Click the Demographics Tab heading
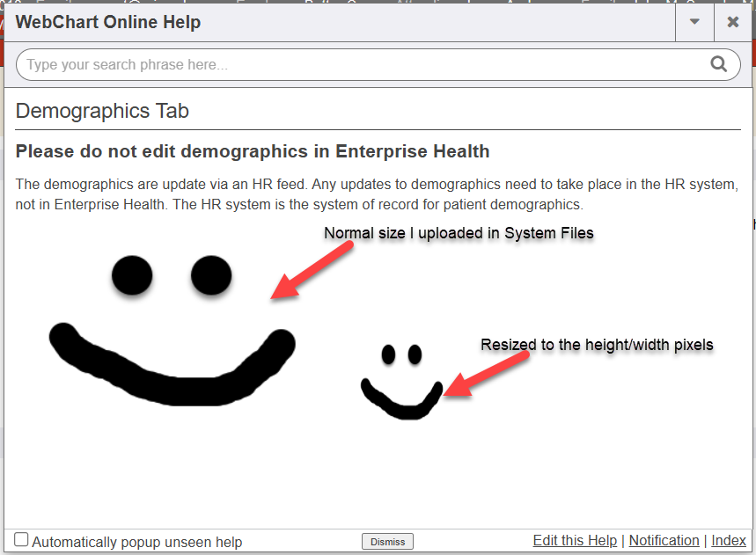Viewport: 756px width, 555px height. click(102, 111)
